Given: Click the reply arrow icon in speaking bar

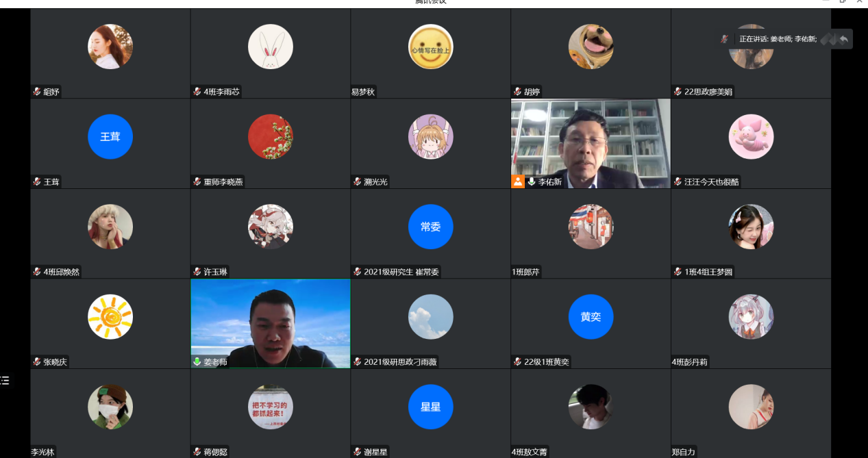Looking at the screenshot, I should [x=844, y=39].
